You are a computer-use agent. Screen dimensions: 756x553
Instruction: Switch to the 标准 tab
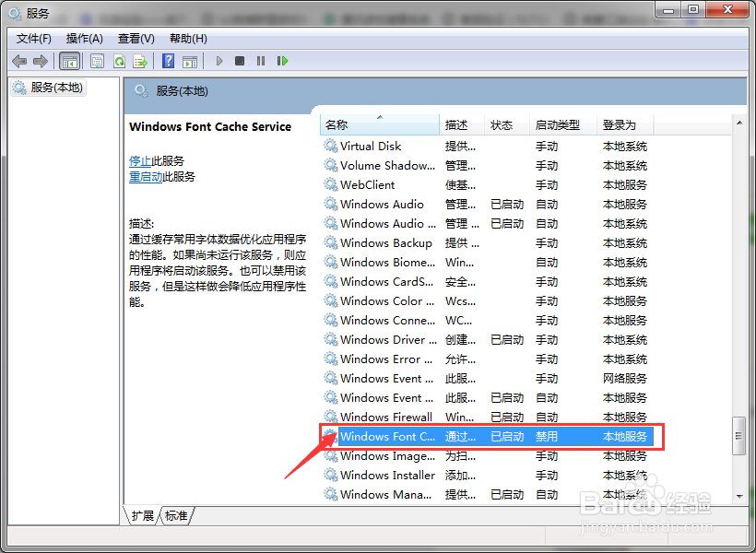[176, 516]
